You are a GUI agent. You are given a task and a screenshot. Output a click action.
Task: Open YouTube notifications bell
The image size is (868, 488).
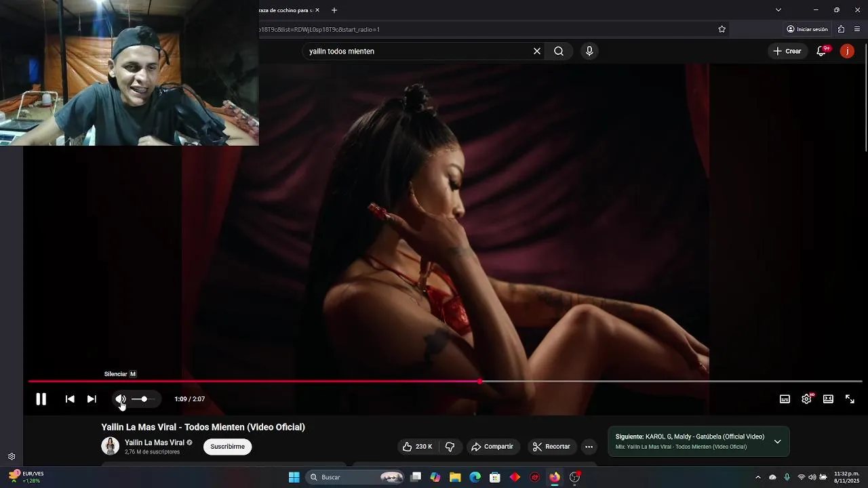coord(821,51)
